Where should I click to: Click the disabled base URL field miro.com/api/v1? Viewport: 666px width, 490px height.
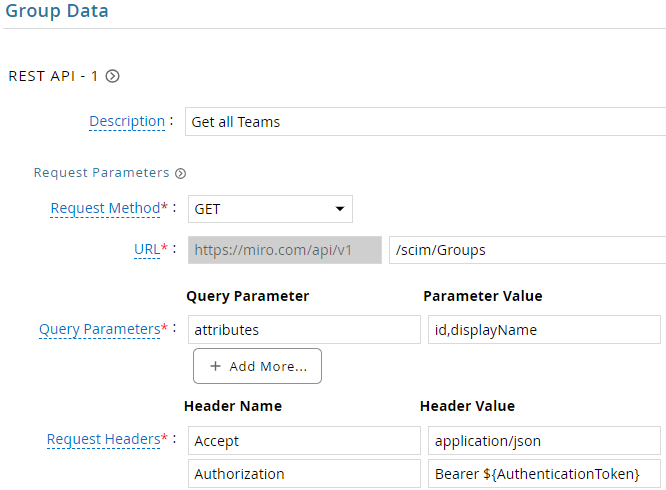pyautogui.click(x=285, y=250)
